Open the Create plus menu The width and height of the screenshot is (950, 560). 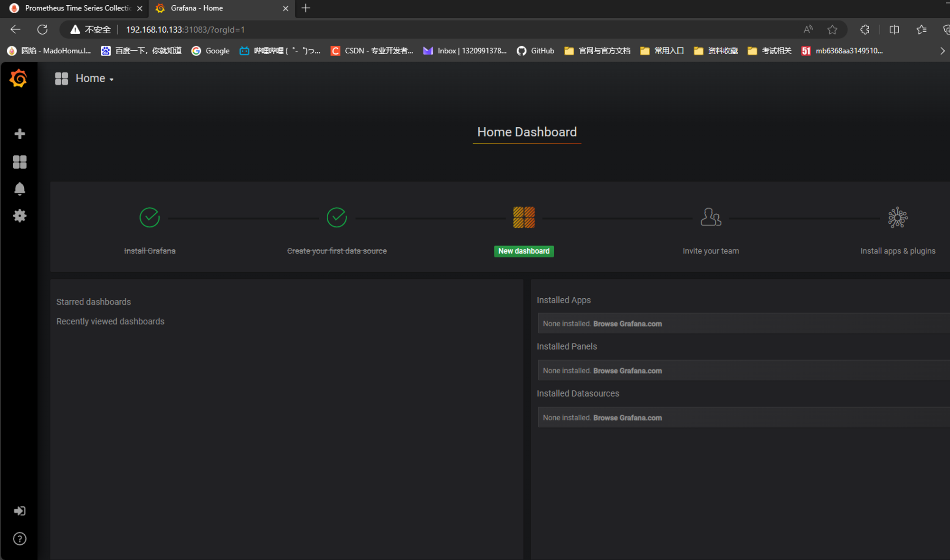19,134
